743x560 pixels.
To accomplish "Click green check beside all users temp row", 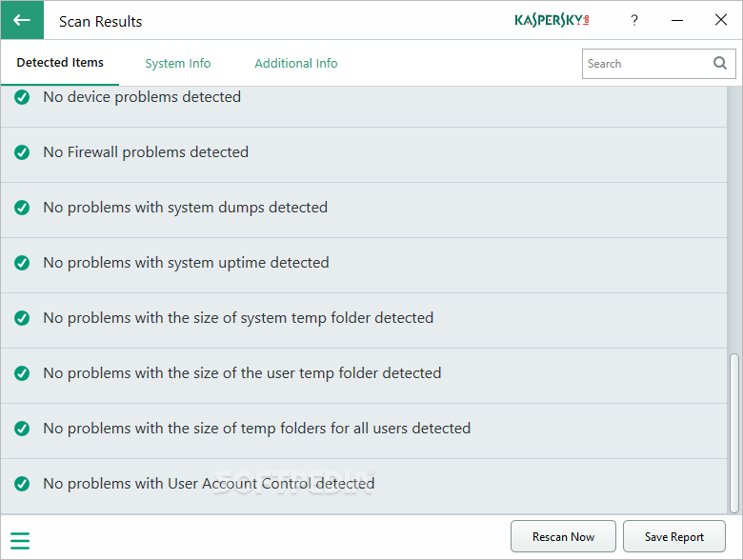I will click(x=22, y=429).
